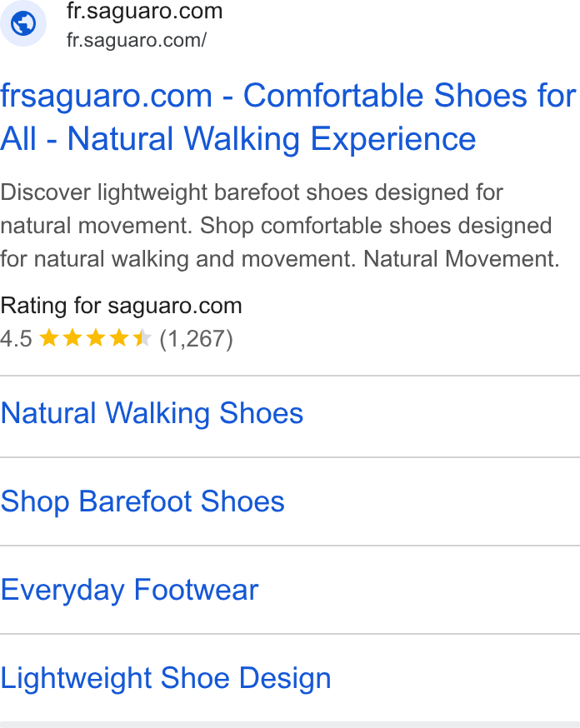Viewport: 580px width, 728px height.
Task: Click the gray separator bar at the bottom
Action: tap(290, 725)
